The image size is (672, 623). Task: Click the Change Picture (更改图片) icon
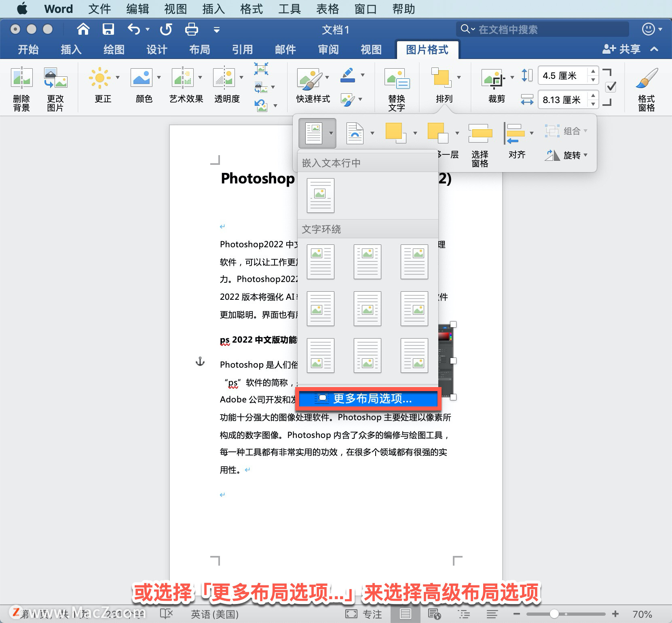(x=55, y=78)
